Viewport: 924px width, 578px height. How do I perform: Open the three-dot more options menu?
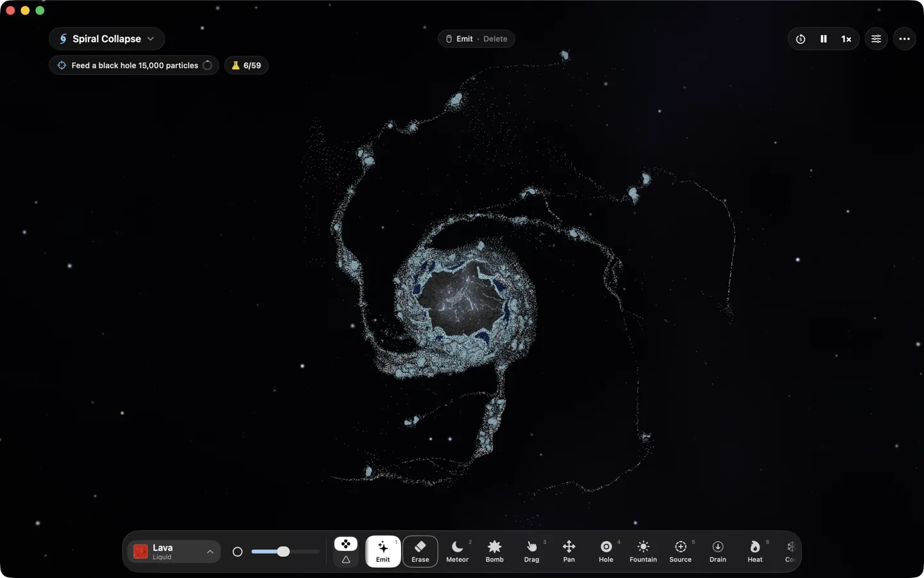905,39
